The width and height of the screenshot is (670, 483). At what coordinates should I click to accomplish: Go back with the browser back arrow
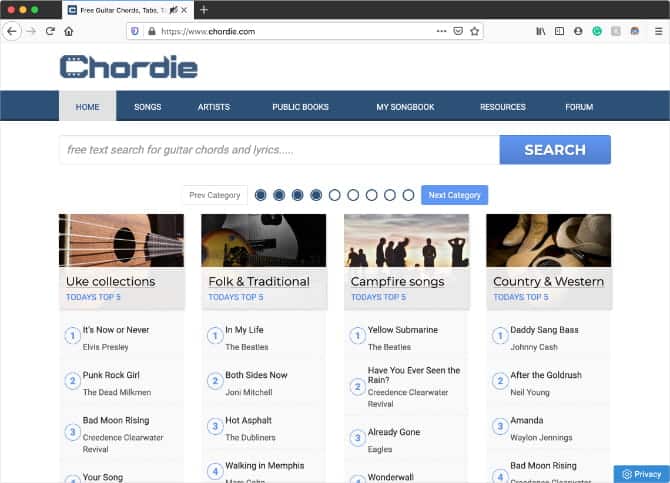12,31
